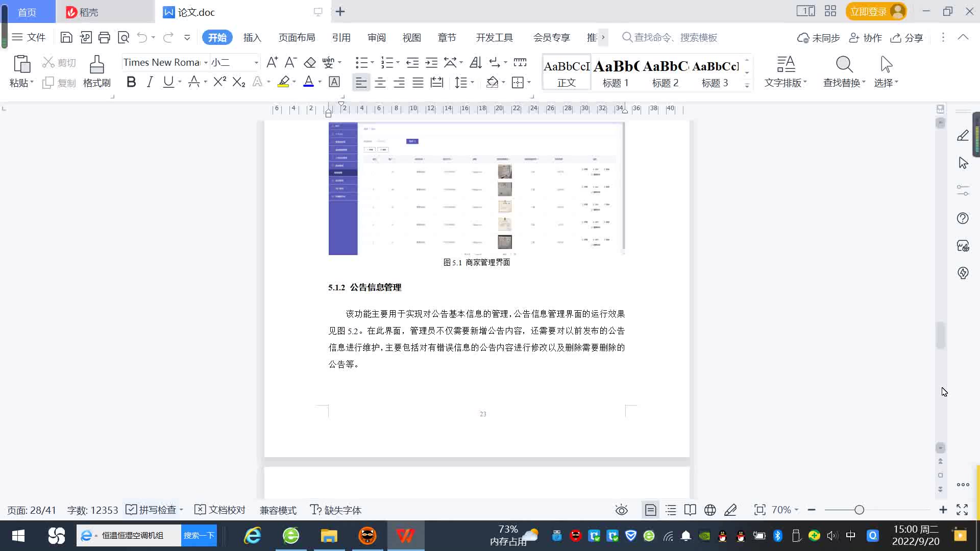Click the zoom slider handle
This screenshot has height=551, width=980.
(x=859, y=510)
